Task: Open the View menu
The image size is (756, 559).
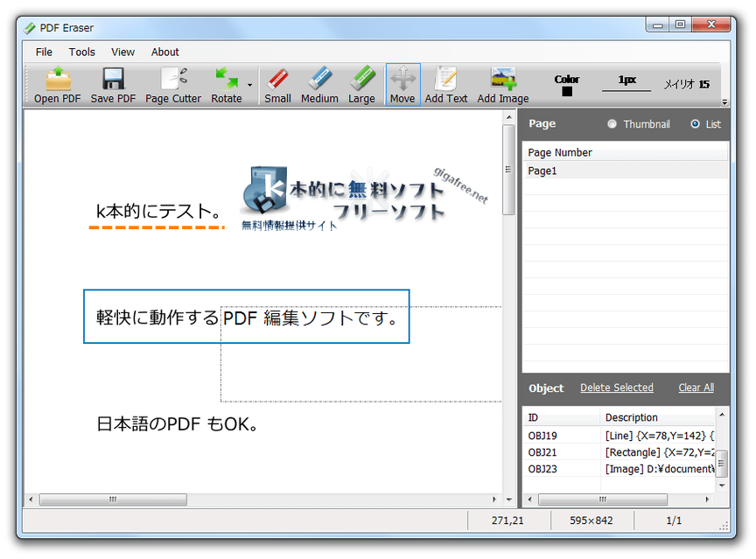Action: point(123,52)
